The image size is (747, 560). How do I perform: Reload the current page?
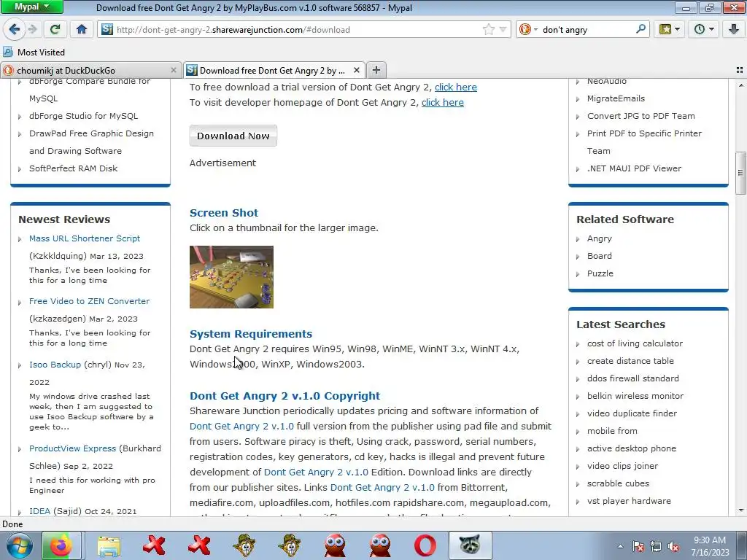pos(55,29)
